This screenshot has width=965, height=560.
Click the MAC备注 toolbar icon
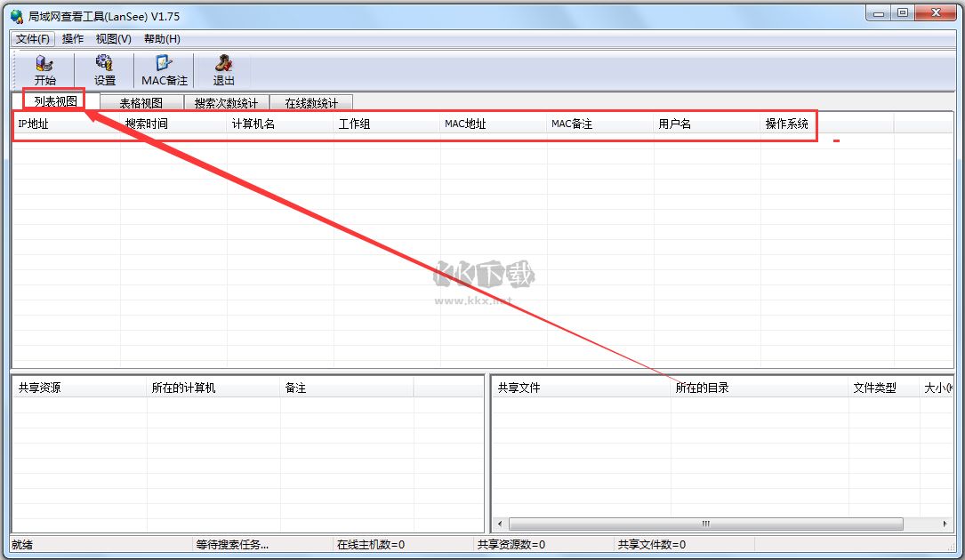(163, 69)
